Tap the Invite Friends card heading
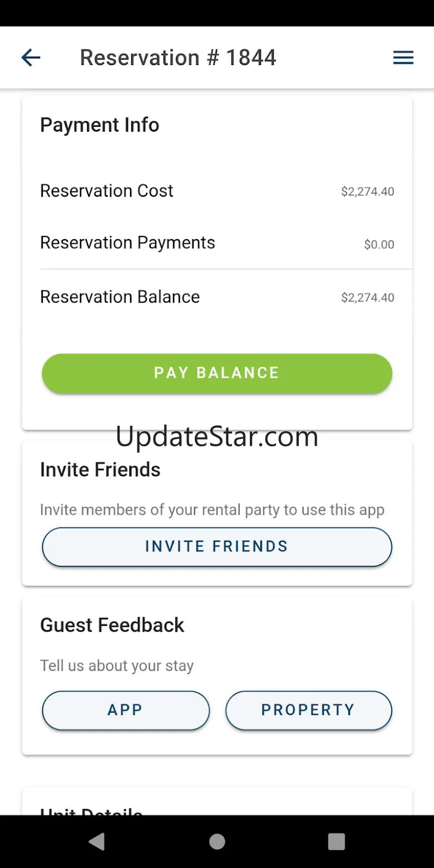Image resolution: width=434 pixels, height=868 pixels. (x=100, y=470)
